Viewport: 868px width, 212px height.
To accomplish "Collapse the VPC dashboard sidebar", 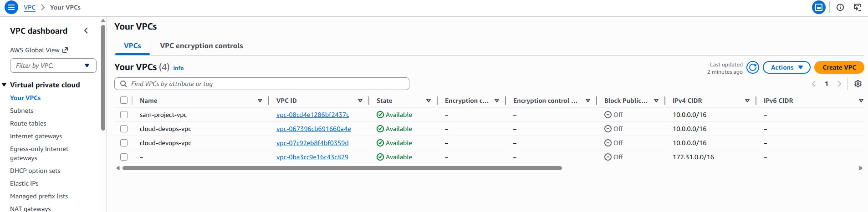I will coord(86,30).
